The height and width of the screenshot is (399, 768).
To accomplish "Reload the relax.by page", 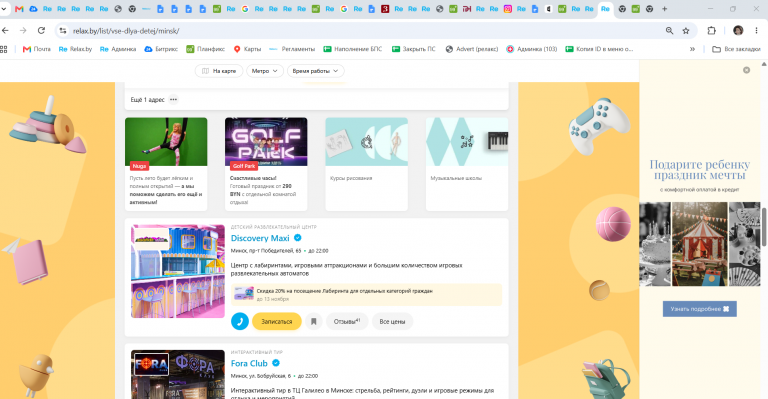I will tap(41, 30).
